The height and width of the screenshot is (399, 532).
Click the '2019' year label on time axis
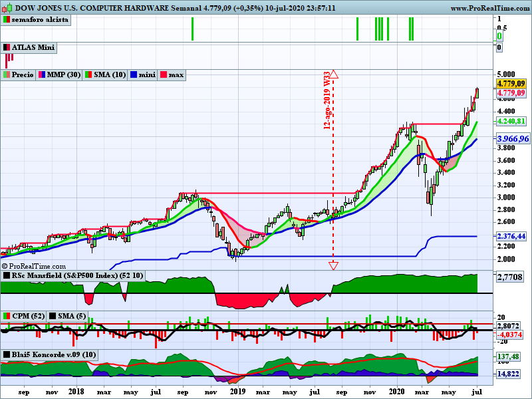point(238,391)
